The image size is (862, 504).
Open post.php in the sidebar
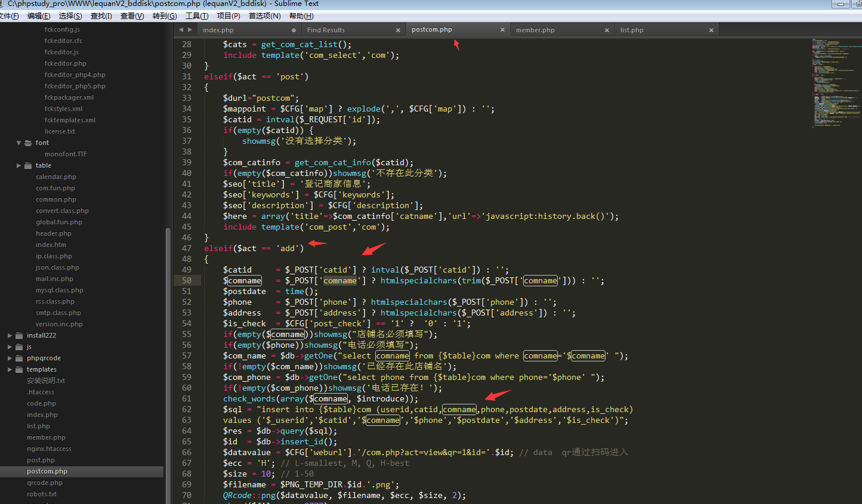[41, 460]
